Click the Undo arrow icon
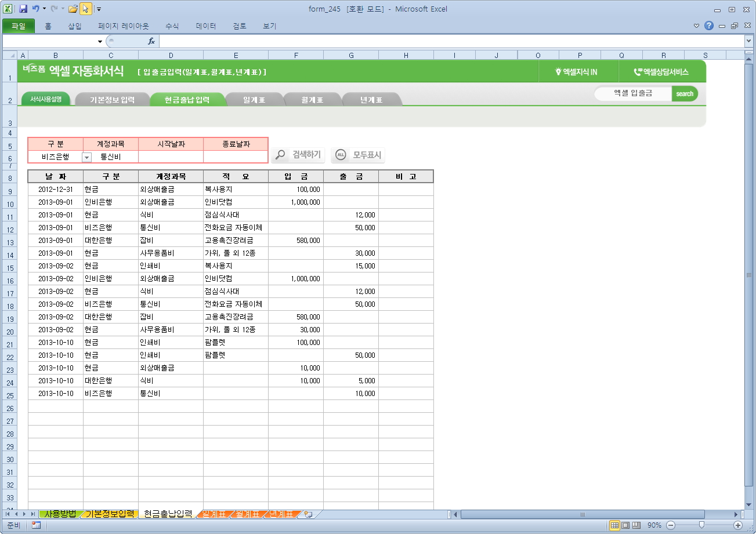This screenshot has width=756, height=534. (35, 9)
